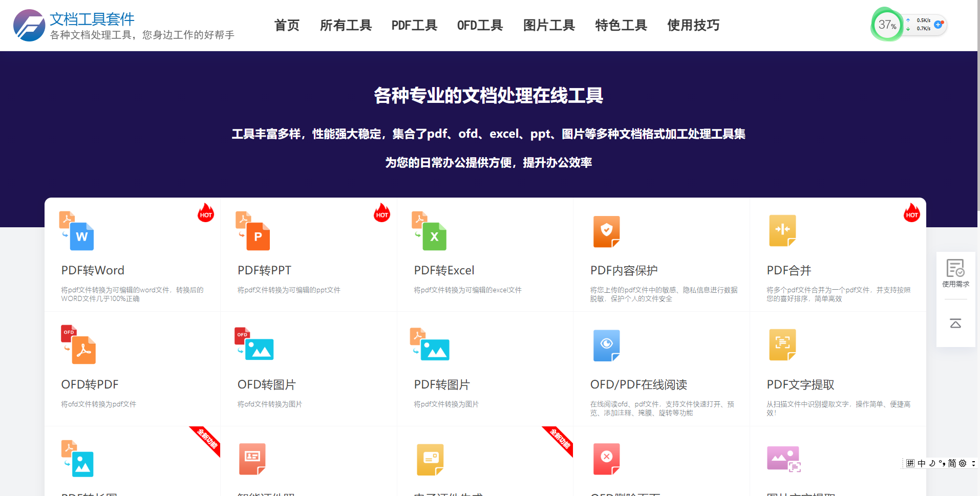
Task: Open the IME toolbar more options dots
Action: point(973,463)
